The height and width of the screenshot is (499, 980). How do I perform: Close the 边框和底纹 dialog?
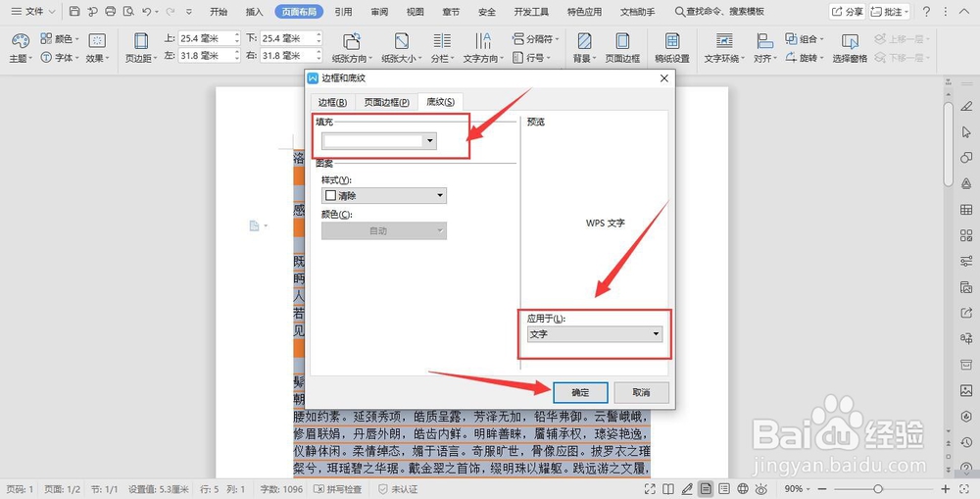[663, 78]
